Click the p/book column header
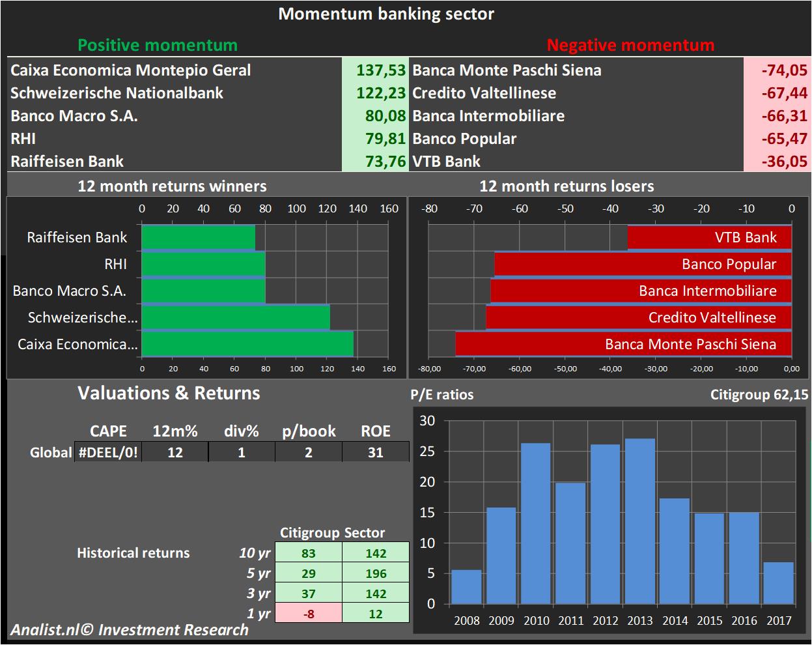This screenshot has height=645, width=812. (x=309, y=431)
